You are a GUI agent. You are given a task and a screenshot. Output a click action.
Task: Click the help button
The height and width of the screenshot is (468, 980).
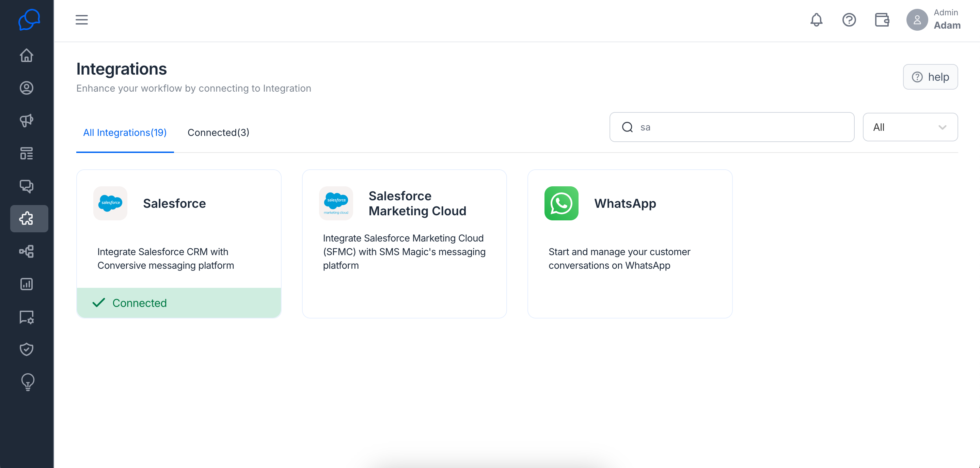(931, 77)
